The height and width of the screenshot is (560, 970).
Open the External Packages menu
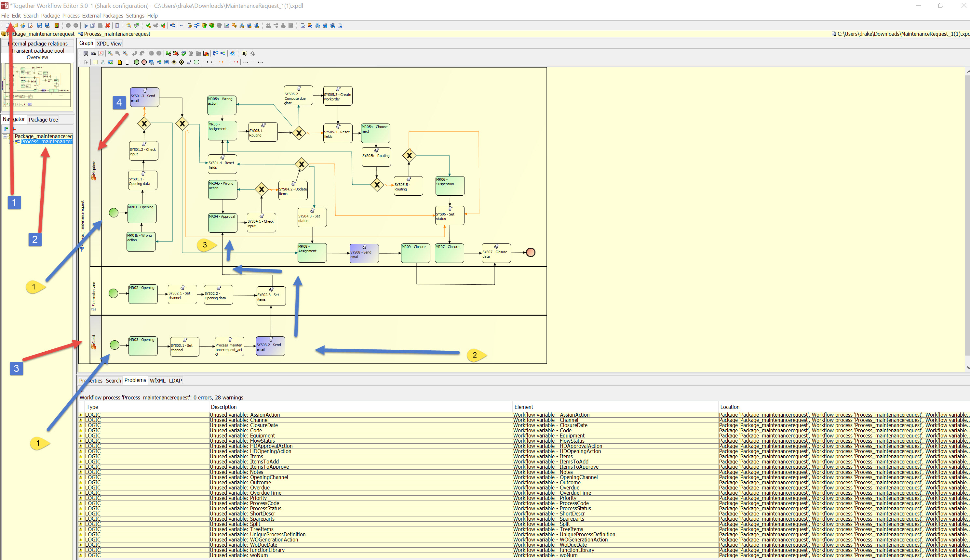point(102,16)
